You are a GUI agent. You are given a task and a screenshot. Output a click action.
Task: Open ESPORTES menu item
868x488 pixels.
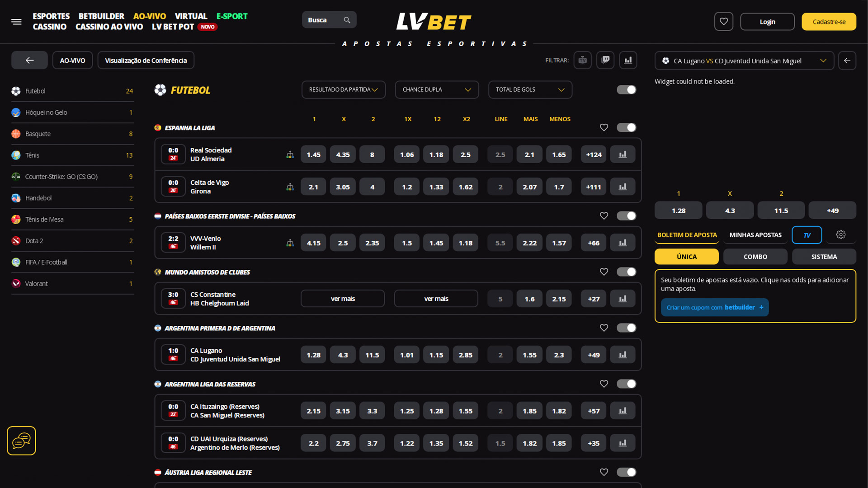coord(51,16)
